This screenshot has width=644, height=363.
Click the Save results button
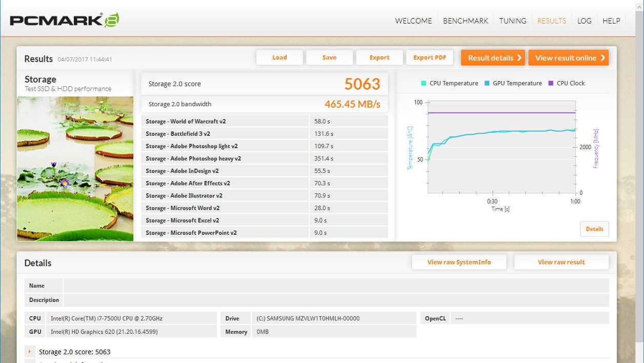329,57
